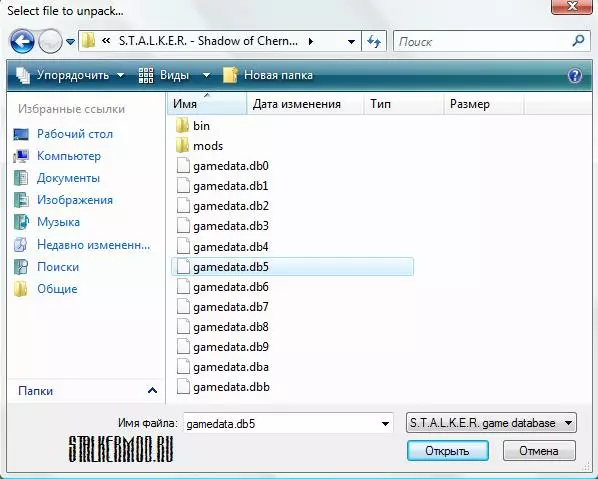Click the Back navigation arrow

[x=22, y=41]
